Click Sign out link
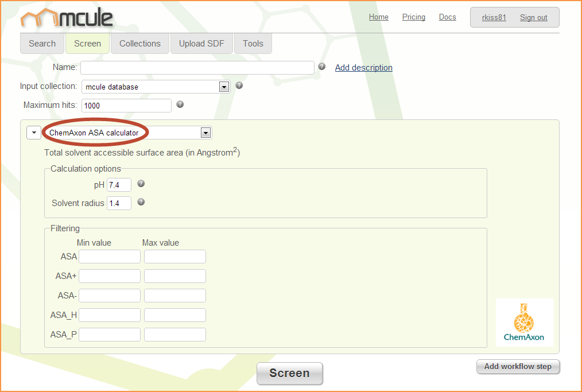The width and height of the screenshot is (582, 392). click(533, 18)
